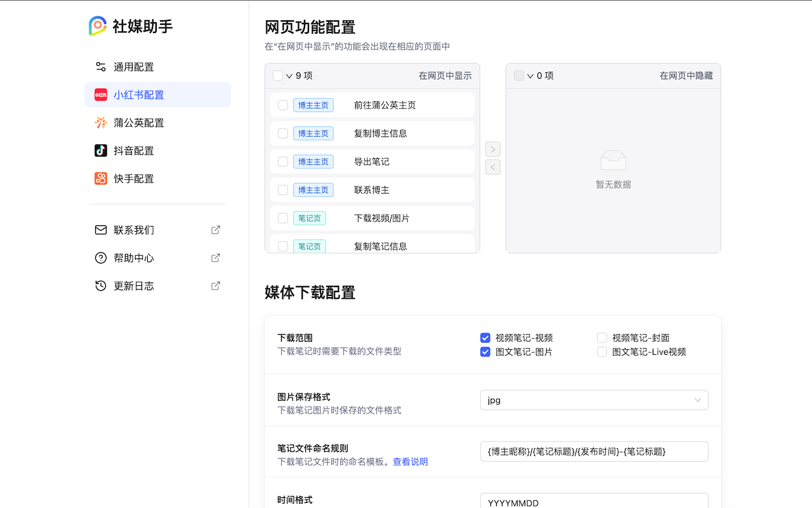
Task: Click the question mark icon for 帮助中心
Action: tap(100, 258)
